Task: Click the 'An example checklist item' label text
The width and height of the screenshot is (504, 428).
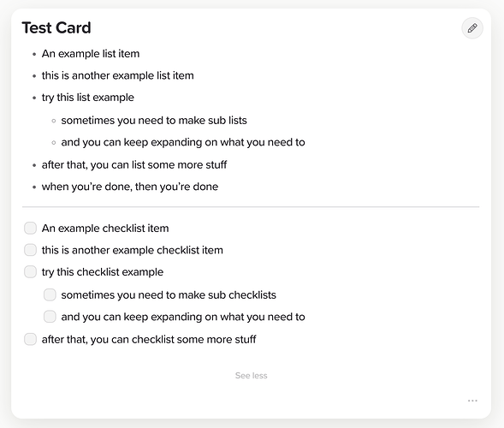Action: pos(105,229)
